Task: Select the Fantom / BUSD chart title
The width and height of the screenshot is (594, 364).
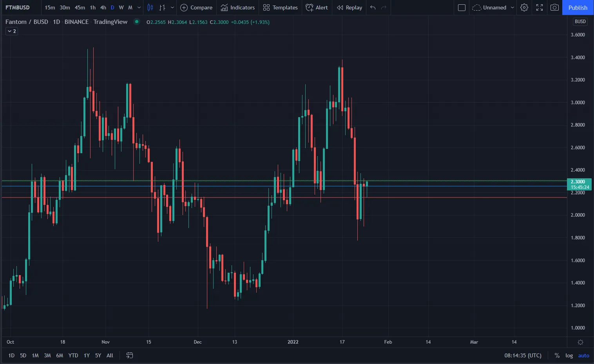Action: pyautogui.click(x=27, y=22)
